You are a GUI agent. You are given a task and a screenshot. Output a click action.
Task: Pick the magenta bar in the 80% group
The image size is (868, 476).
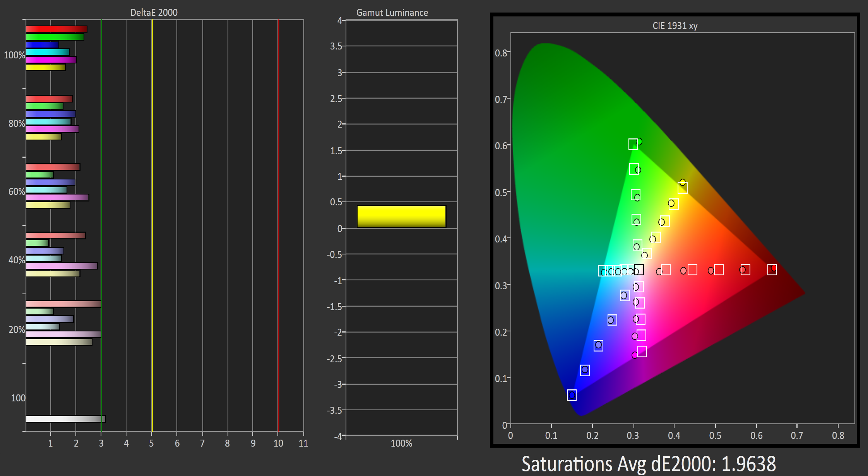52,129
